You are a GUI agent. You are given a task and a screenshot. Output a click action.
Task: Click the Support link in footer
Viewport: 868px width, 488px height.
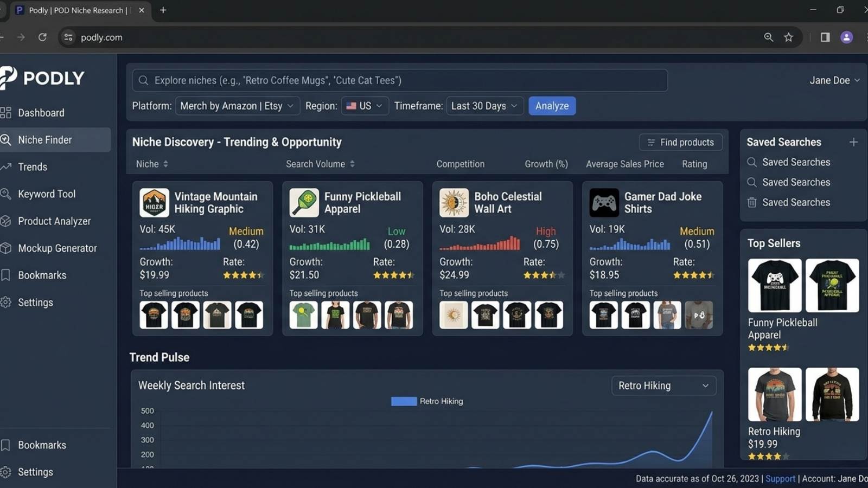pyautogui.click(x=780, y=479)
